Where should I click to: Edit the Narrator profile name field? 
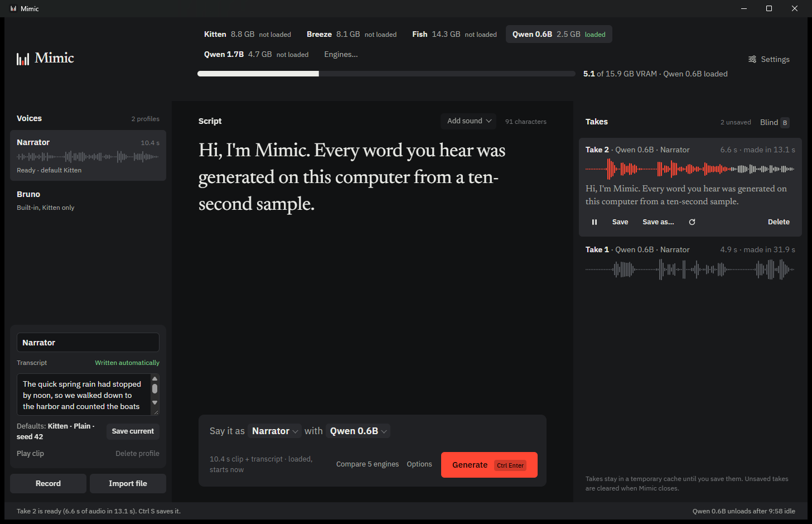[88, 343]
